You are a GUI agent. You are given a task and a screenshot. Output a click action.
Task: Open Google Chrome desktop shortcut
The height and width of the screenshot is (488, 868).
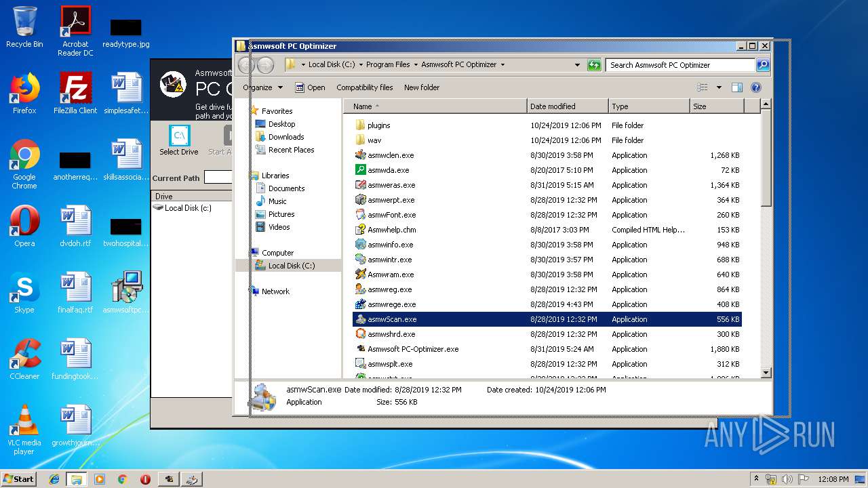(24, 164)
